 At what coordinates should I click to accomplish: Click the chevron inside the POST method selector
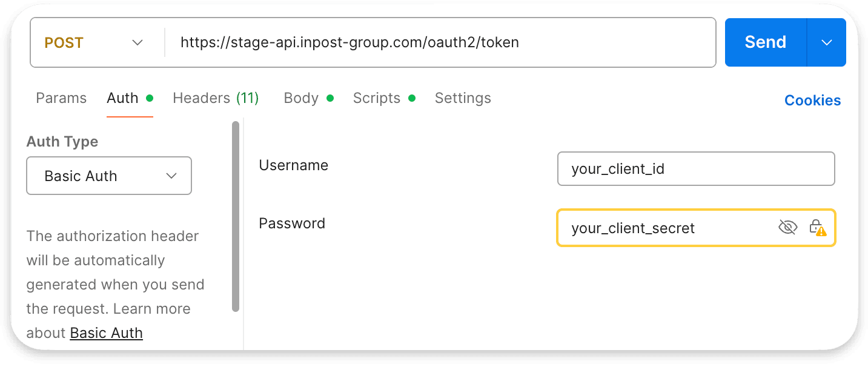pos(137,42)
